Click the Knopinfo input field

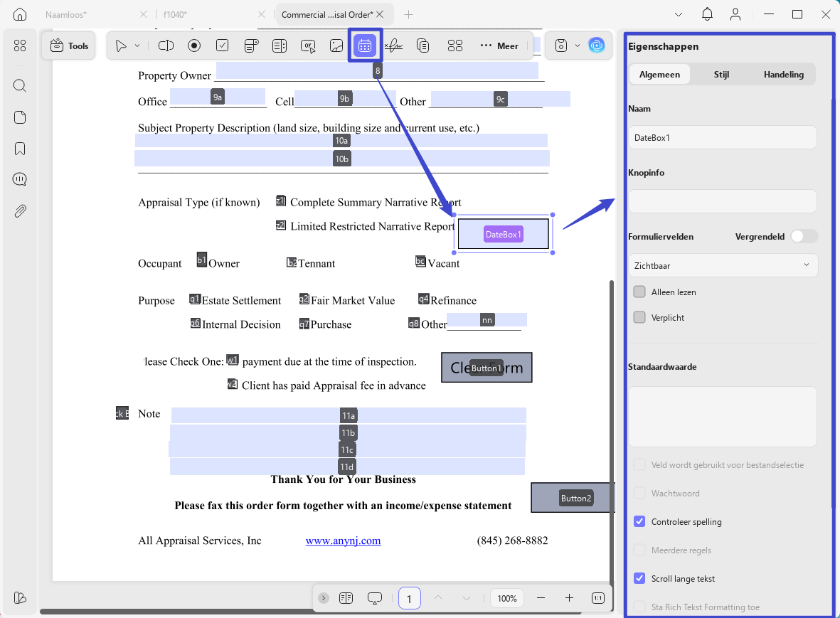[722, 201]
